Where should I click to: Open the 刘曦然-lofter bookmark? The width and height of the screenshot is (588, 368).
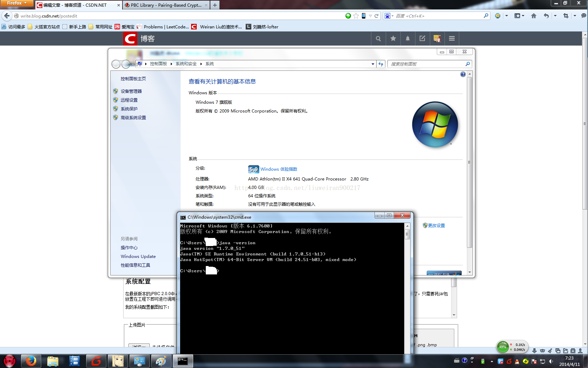tap(262, 27)
